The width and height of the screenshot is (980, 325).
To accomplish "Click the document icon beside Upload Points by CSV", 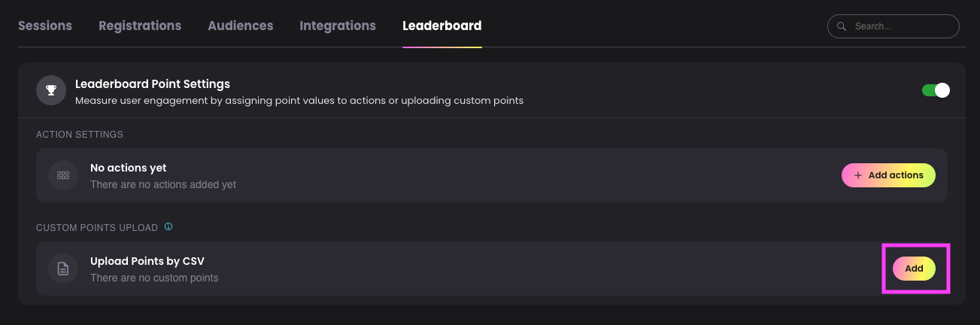I will (x=63, y=269).
